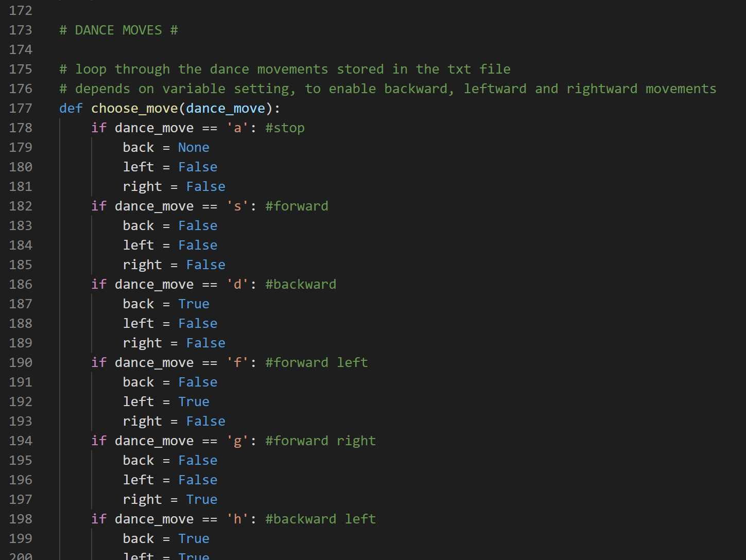The image size is (746, 560).
Task: Click the choose_move function name
Action: (134, 109)
